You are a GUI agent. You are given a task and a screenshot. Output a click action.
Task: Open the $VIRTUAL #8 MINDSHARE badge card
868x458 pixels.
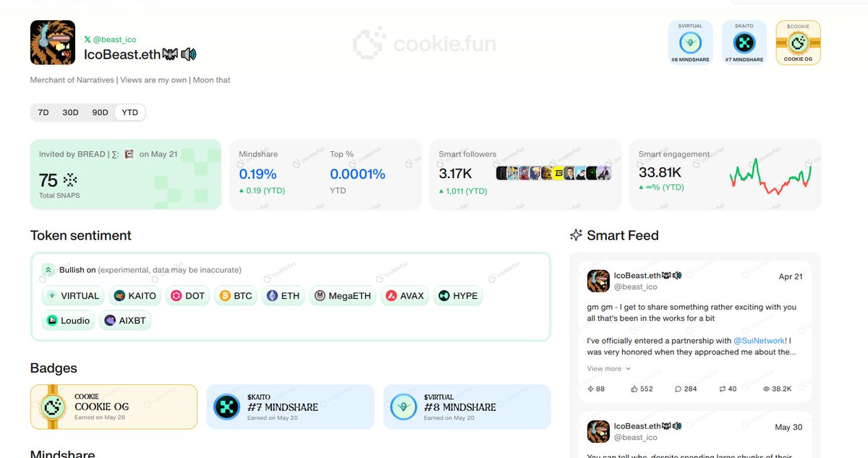click(x=467, y=407)
